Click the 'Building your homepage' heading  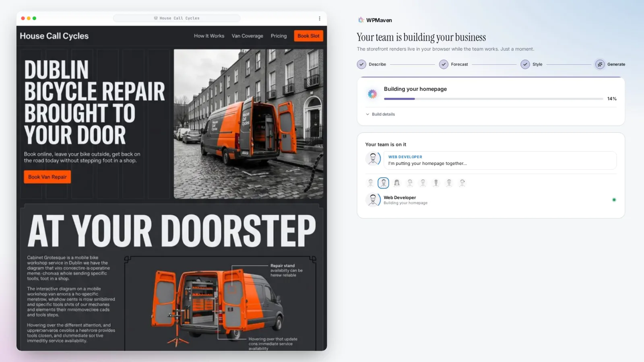coord(415,89)
